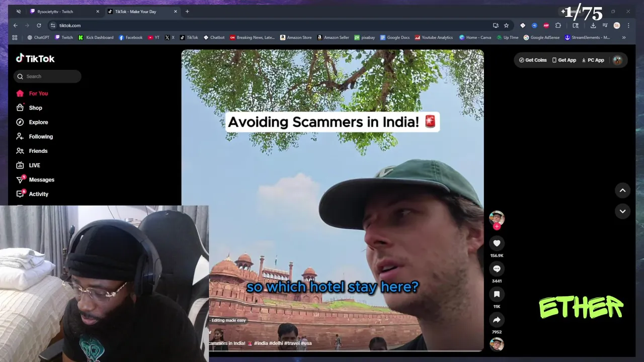This screenshot has height=362, width=644.
Task: Show more bookmarks with the chevron
Action: point(624,38)
